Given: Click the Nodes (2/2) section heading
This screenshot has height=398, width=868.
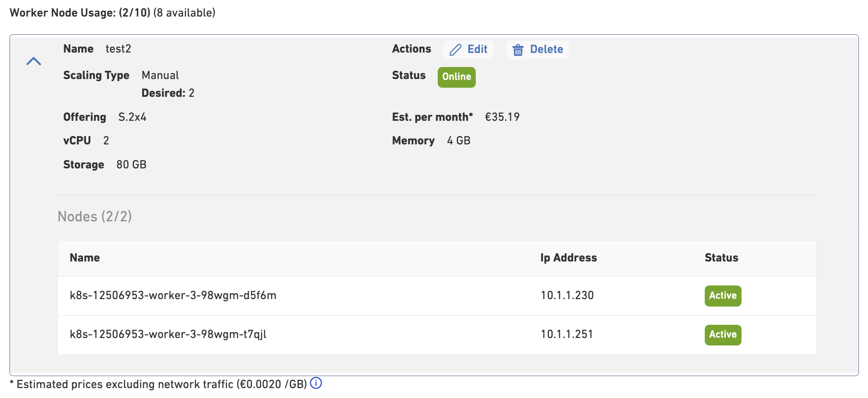Looking at the screenshot, I should pos(95,216).
